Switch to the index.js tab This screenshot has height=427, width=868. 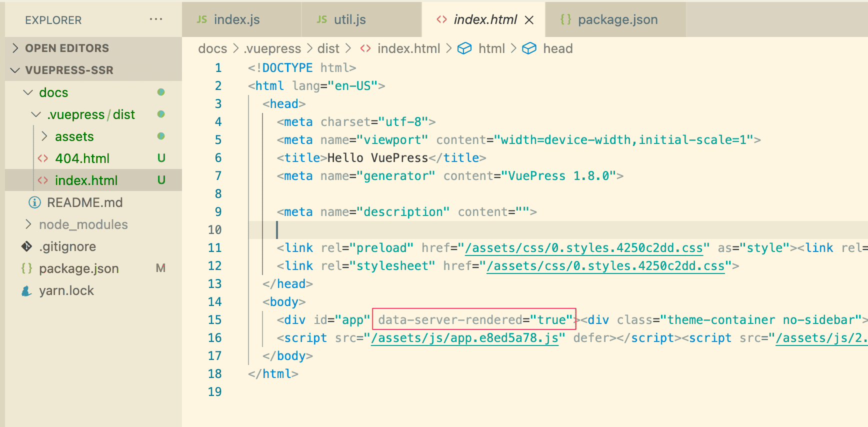(x=242, y=19)
